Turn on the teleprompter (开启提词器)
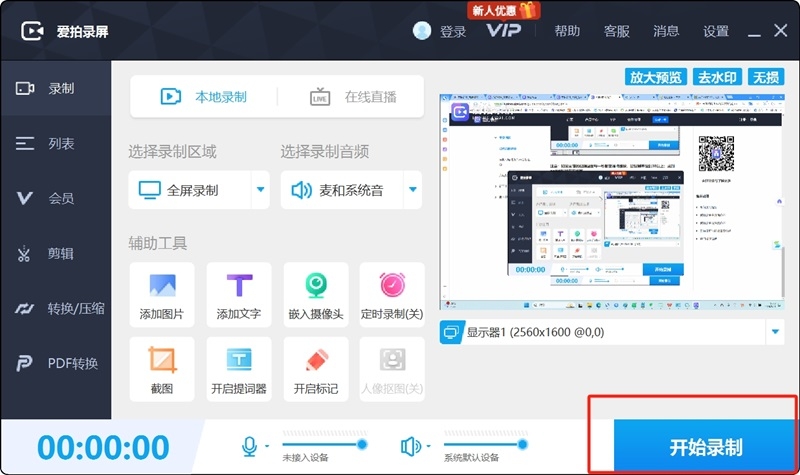This screenshot has width=800, height=475. click(x=239, y=369)
